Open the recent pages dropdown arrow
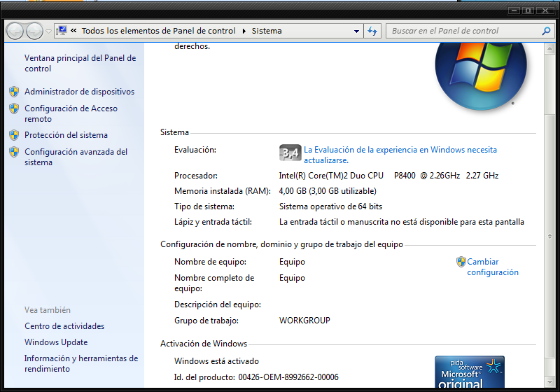Screen dimensions: 560x392 [48, 31]
